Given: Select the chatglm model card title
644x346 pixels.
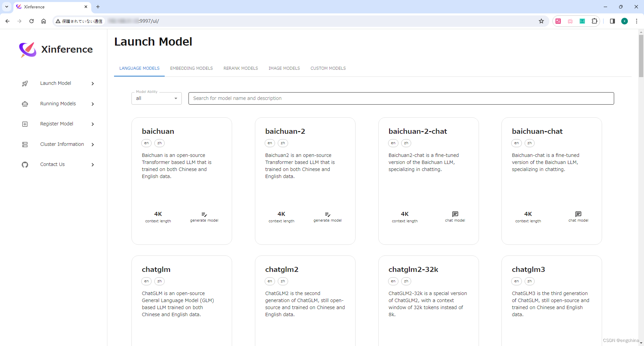Looking at the screenshot, I should point(156,270).
